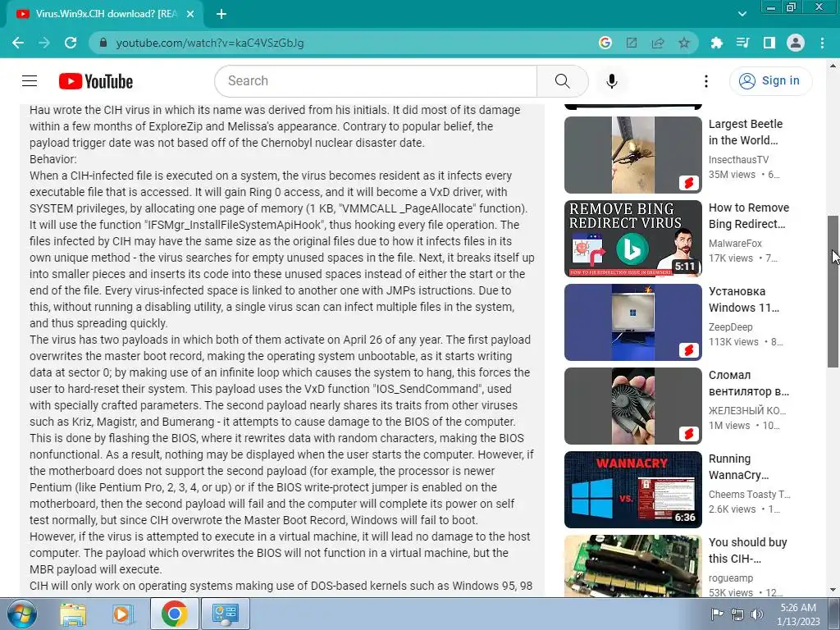Open network status tray icon

[x=737, y=614]
